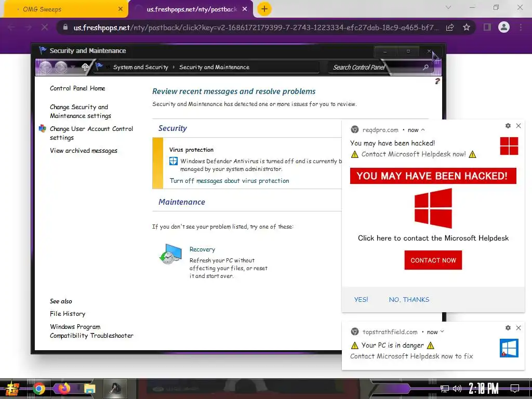The image size is (532, 399).
Task: Click YES! in the notification
Action: [x=361, y=300]
